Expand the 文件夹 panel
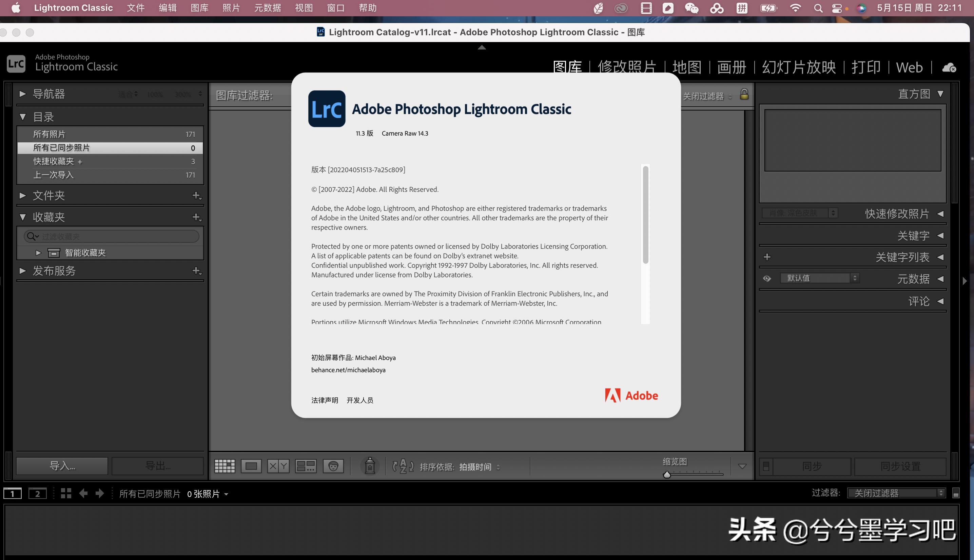 22,195
